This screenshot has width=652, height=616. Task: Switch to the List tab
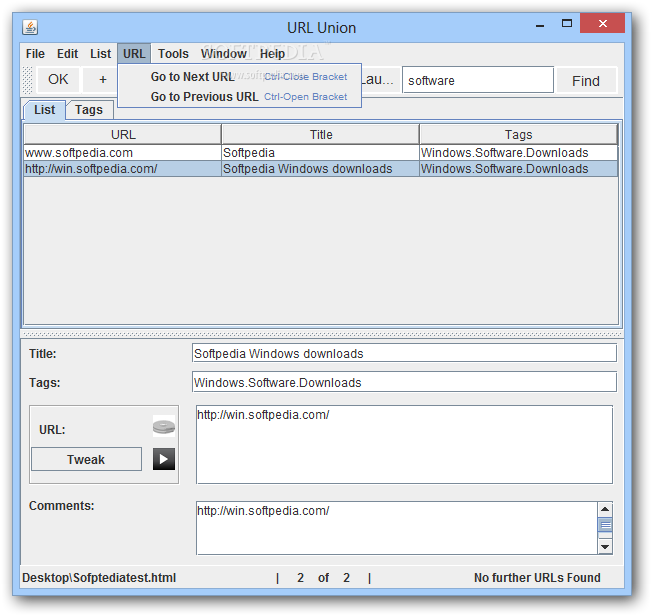44,110
